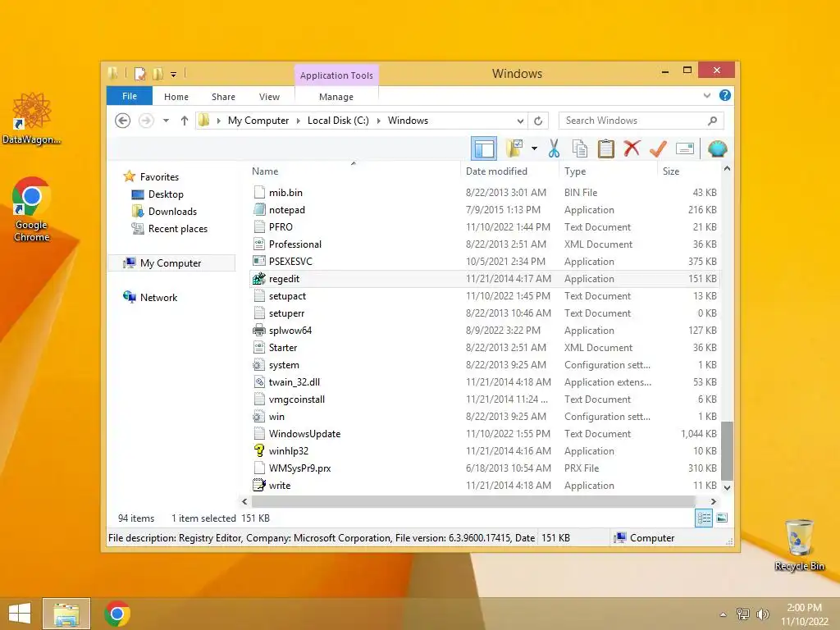Open the folder options dropdown arrow

tap(534, 148)
